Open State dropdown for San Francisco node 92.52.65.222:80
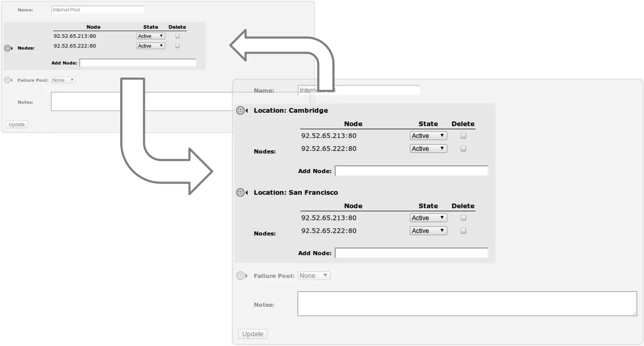This screenshot has height=346, width=644. click(428, 230)
